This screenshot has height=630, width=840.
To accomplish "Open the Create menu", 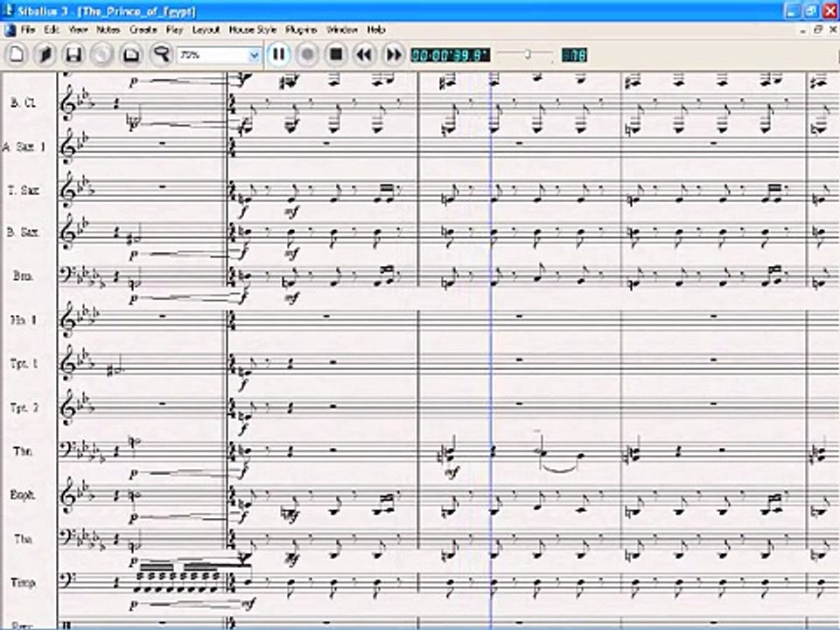I will point(143,30).
